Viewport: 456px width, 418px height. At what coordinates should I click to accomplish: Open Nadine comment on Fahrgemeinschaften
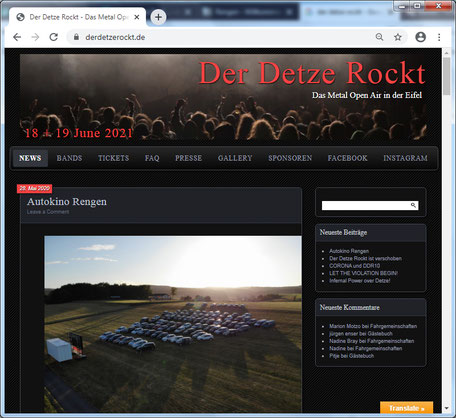click(365, 348)
